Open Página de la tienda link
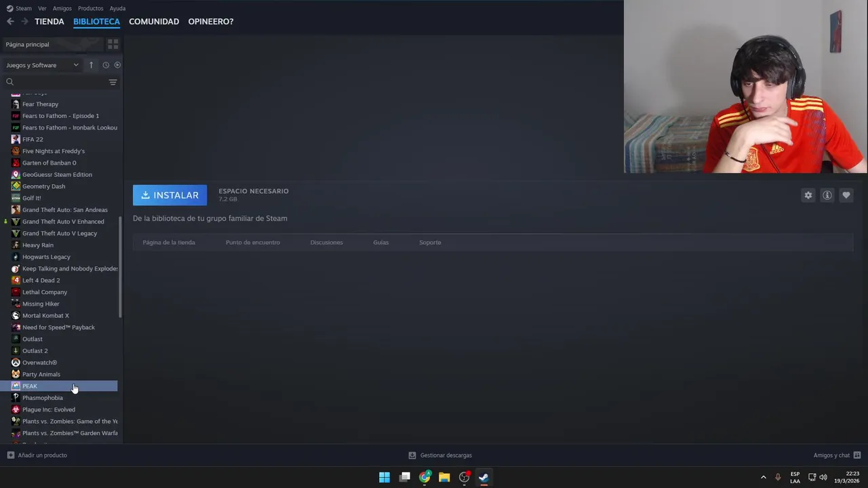The width and height of the screenshot is (868, 488). pos(169,243)
